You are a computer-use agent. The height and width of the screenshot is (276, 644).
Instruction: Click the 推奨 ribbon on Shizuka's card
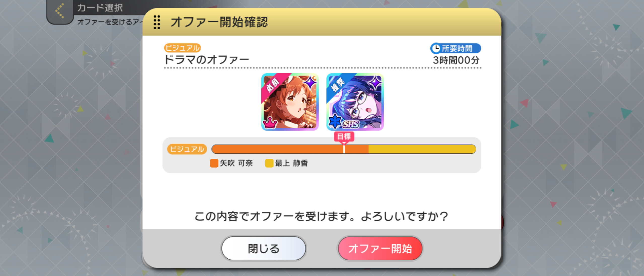click(338, 85)
